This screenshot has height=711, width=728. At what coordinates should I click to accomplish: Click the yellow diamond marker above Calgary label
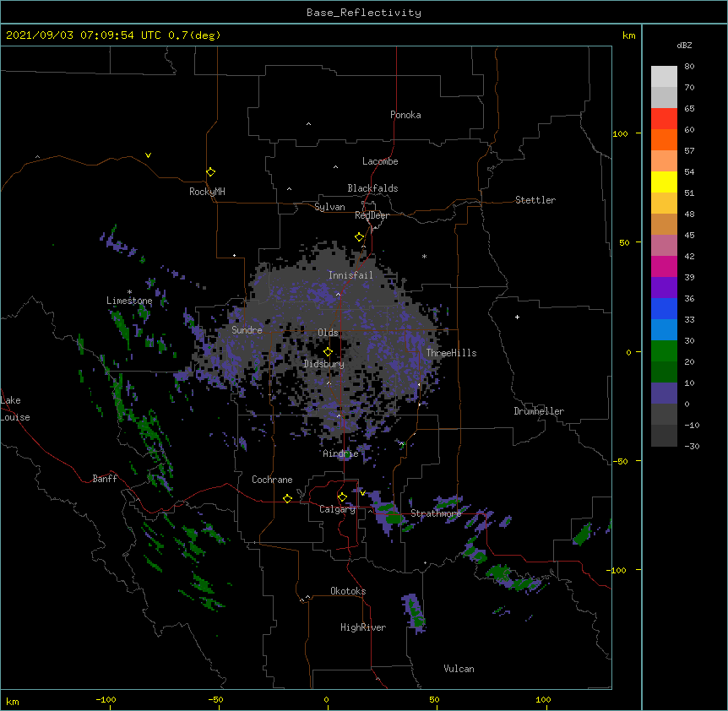coord(342,497)
